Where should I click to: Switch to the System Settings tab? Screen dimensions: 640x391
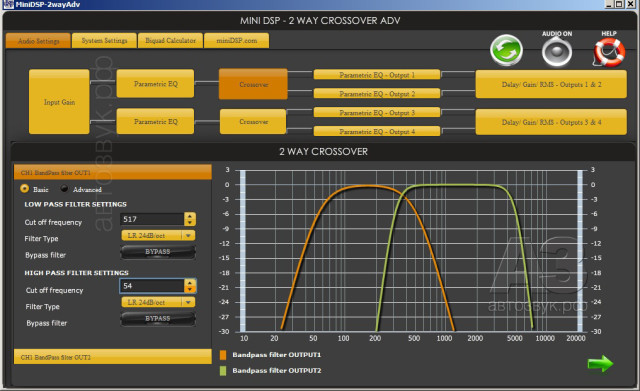pyautogui.click(x=104, y=40)
